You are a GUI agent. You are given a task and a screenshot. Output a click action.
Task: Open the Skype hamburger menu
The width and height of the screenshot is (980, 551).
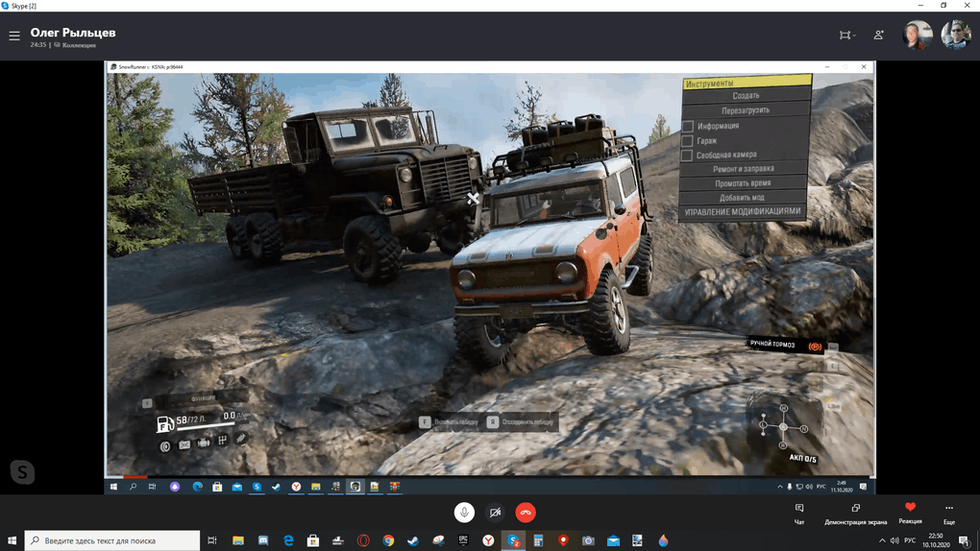pos(14,36)
